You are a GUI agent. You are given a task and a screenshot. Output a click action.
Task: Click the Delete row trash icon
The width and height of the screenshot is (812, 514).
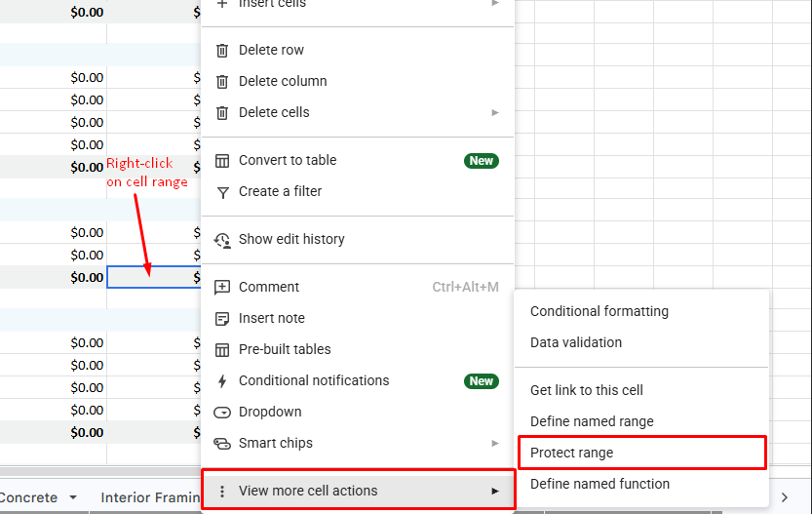click(x=222, y=51)
